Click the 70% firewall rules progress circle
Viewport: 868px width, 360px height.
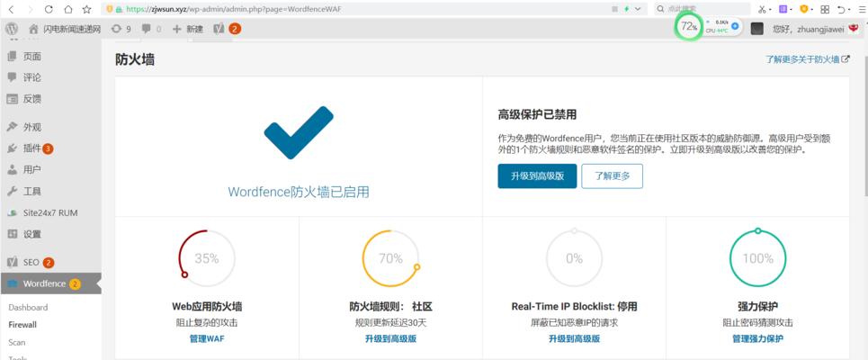coord(390,258)
